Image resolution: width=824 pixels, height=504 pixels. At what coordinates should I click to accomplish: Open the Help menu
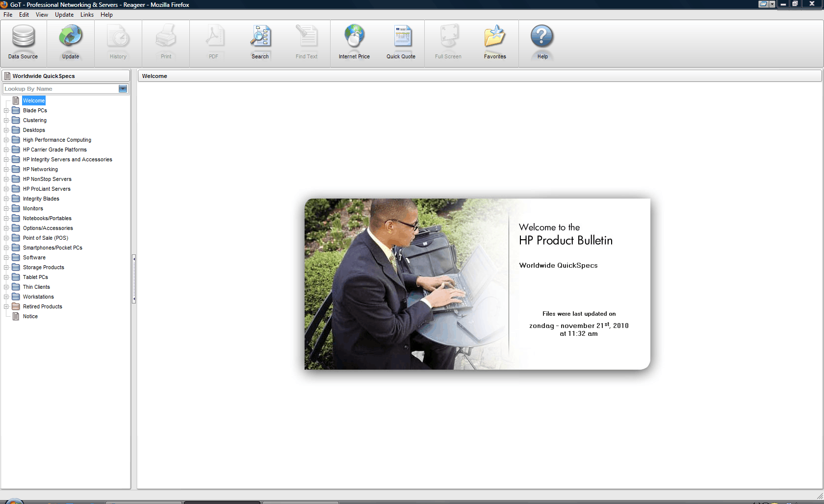pos(106,15)
